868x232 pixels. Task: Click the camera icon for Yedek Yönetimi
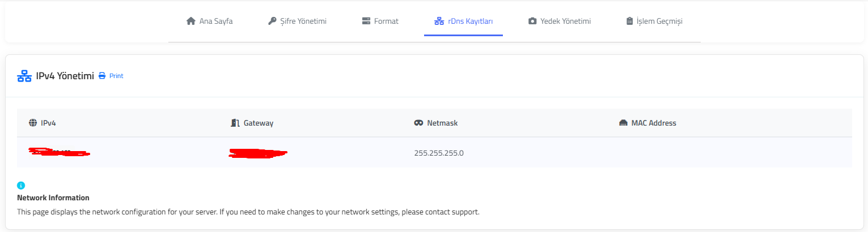pyautogui.click(x=532, y=22)
